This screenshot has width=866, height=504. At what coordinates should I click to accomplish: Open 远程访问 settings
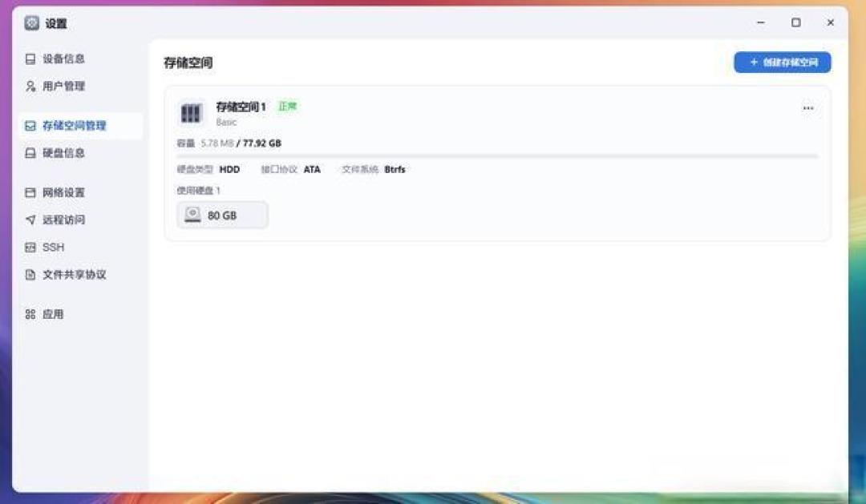[81, 220]
